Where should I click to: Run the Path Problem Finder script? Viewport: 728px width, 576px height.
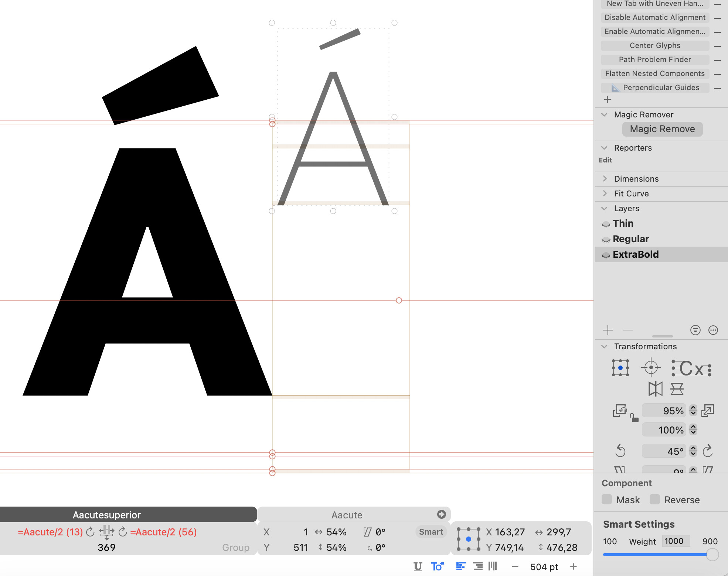pyautogui.click(x=655, y=59)
